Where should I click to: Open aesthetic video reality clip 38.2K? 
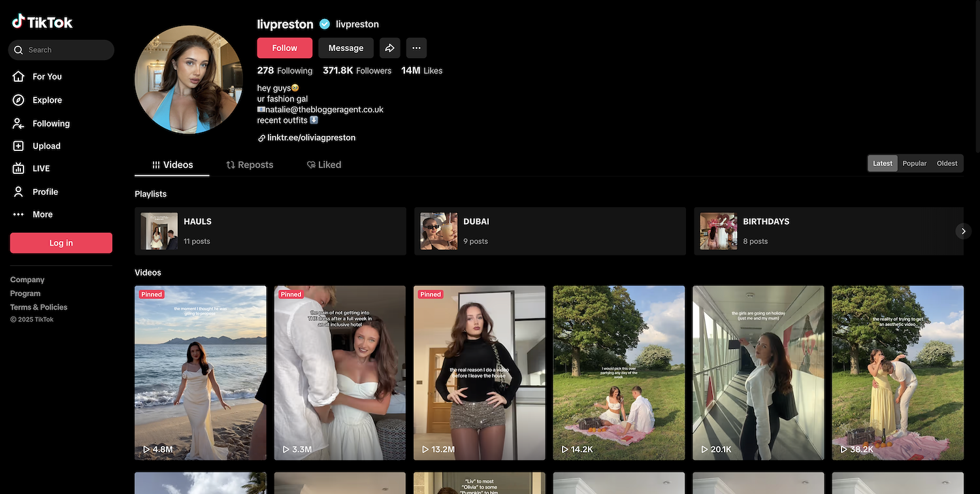(898, 373)
